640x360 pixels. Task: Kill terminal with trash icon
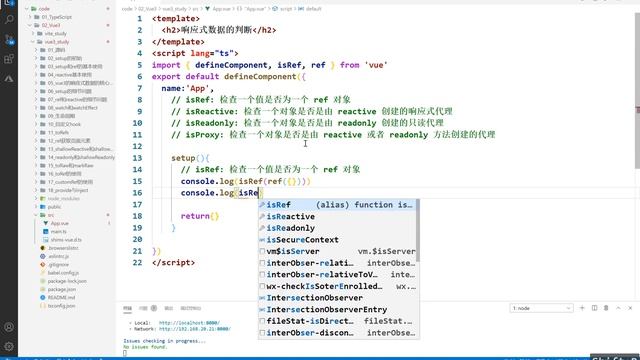point(606,308)
